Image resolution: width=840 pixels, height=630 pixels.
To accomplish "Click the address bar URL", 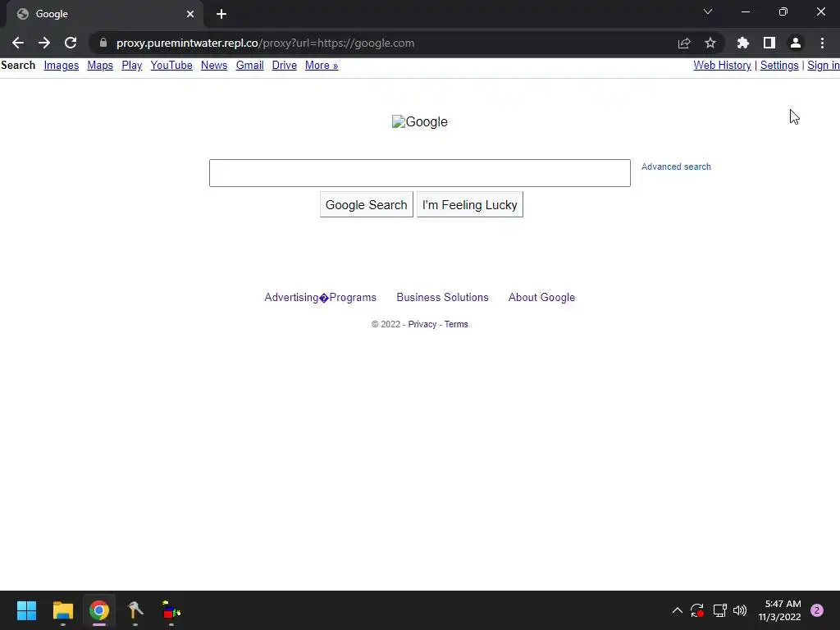I will click(265, 43).
